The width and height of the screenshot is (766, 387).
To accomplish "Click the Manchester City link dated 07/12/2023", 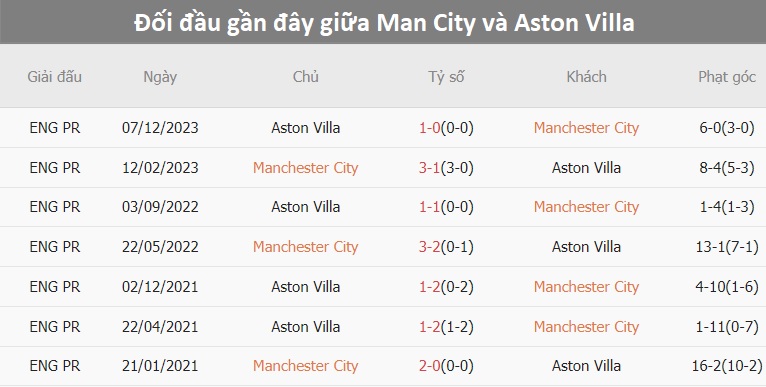I will point(586,128).
